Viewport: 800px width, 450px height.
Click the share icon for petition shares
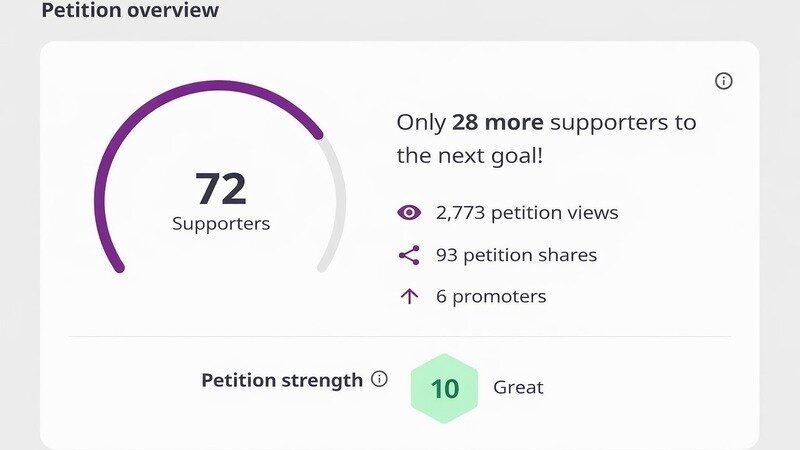(x=409, y=255)
